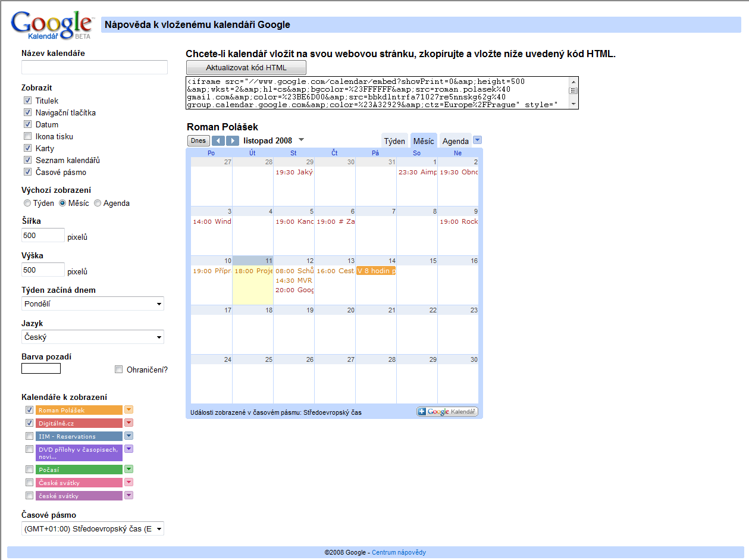
Task: Click the Aktualizovat kód HTML button
Action: pos(246,68)
